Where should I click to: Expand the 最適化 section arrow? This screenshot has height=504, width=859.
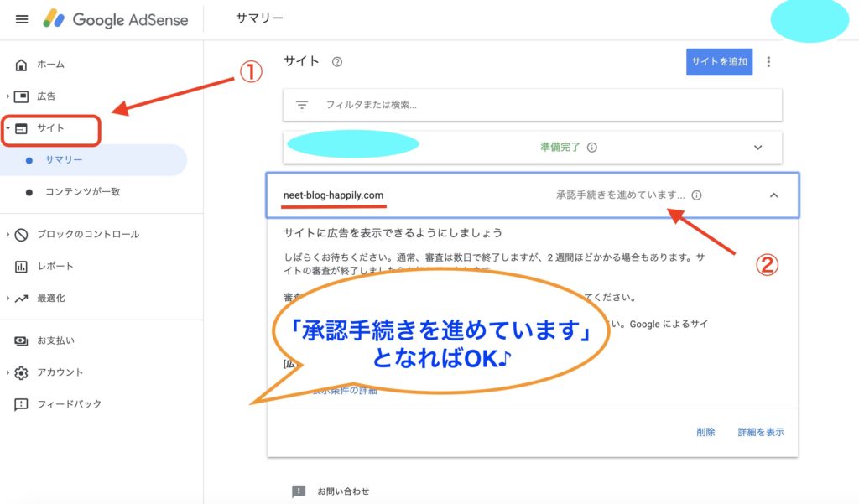[8, 298]
